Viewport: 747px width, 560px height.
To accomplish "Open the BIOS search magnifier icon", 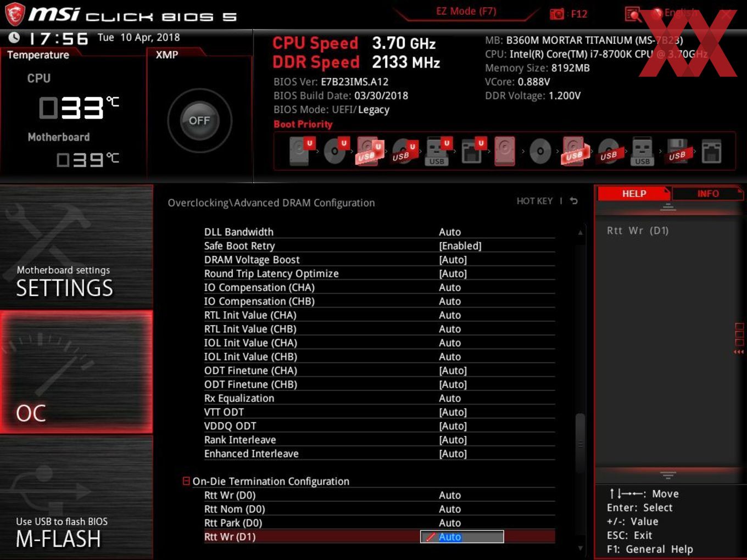I will click(633, 14).
